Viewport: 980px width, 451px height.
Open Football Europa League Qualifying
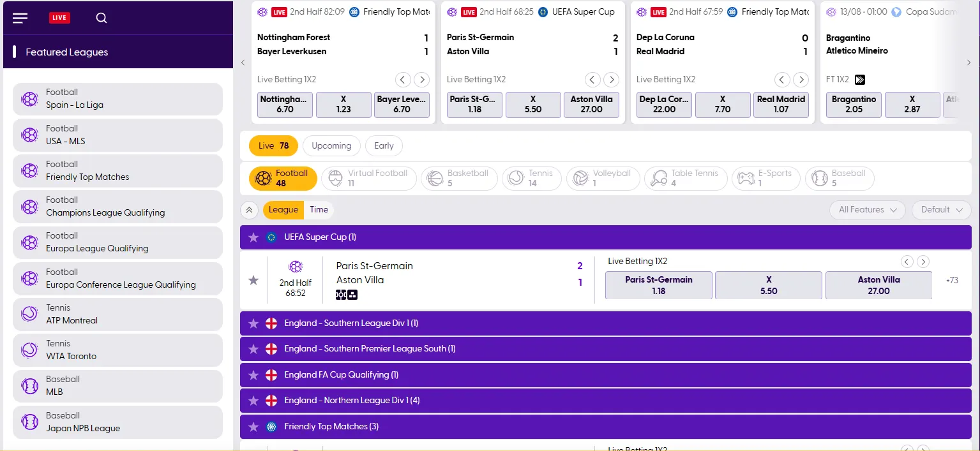[x=117, y=242]
